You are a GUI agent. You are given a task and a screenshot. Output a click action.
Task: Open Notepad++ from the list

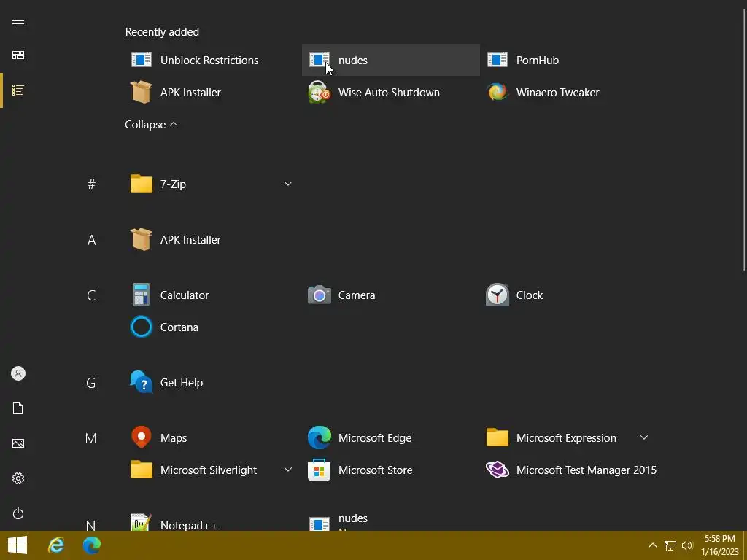click(213, 522)
